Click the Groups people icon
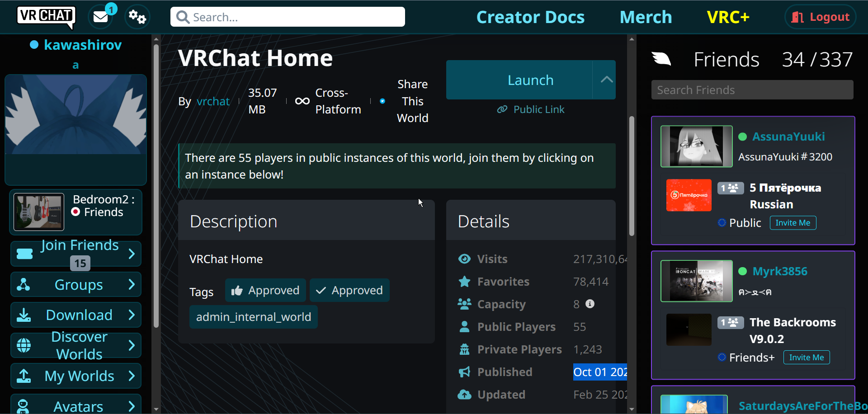This screenshot has height=414, width=868. 24,284
